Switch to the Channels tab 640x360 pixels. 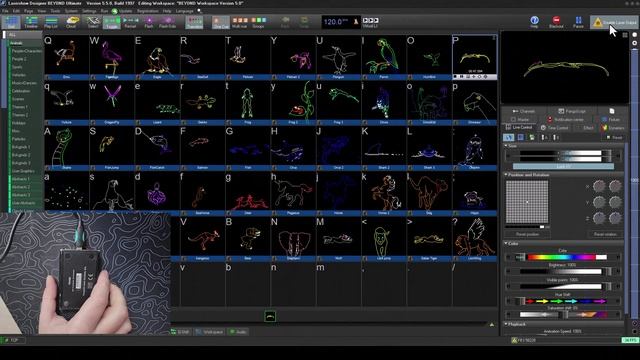click(x=524, y=111)
